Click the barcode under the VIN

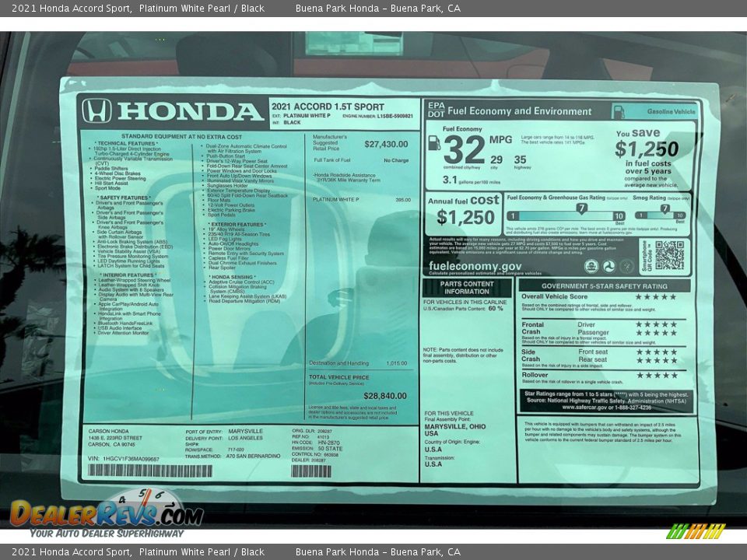click(150, 471)
